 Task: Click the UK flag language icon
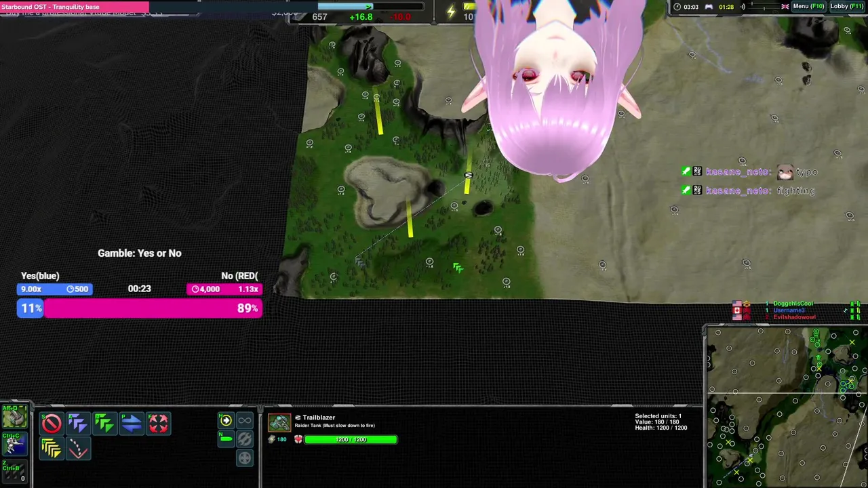[785, 7]
